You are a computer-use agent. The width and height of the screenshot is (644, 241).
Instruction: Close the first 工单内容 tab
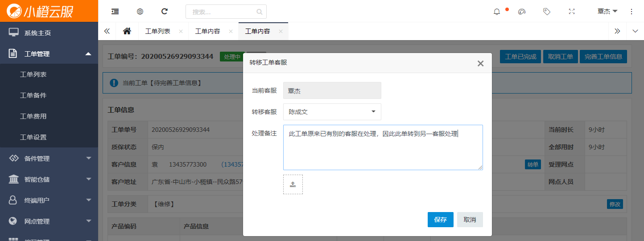coord(231,31)
